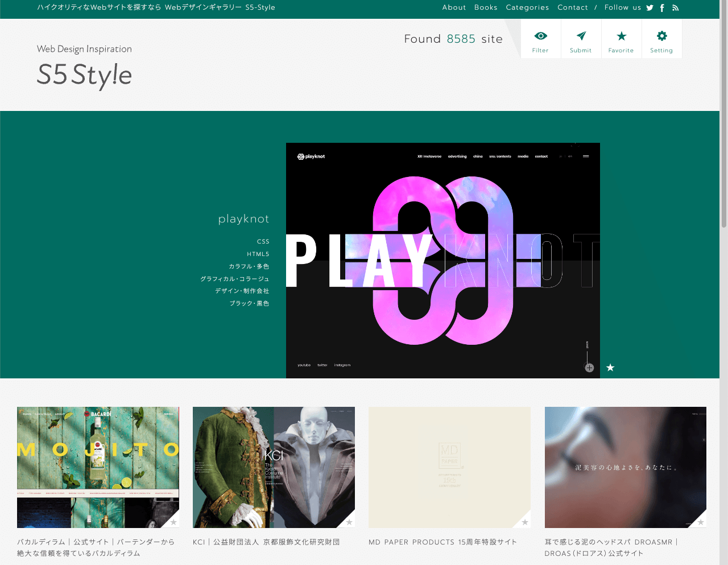
Task: Open the Twitter follow icon
Action: tap(650, 8)
